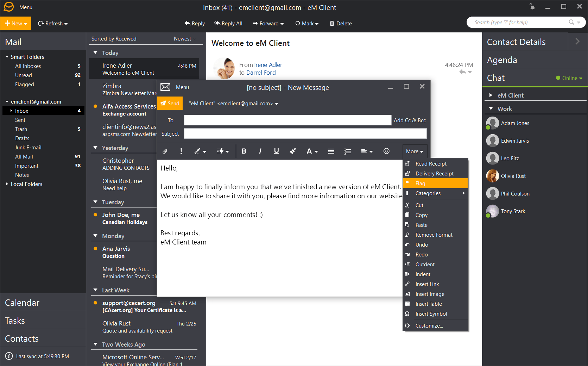588x366 pixels.
Task: Remove formatting with the eraser brush icon
Action: (292, 151)
